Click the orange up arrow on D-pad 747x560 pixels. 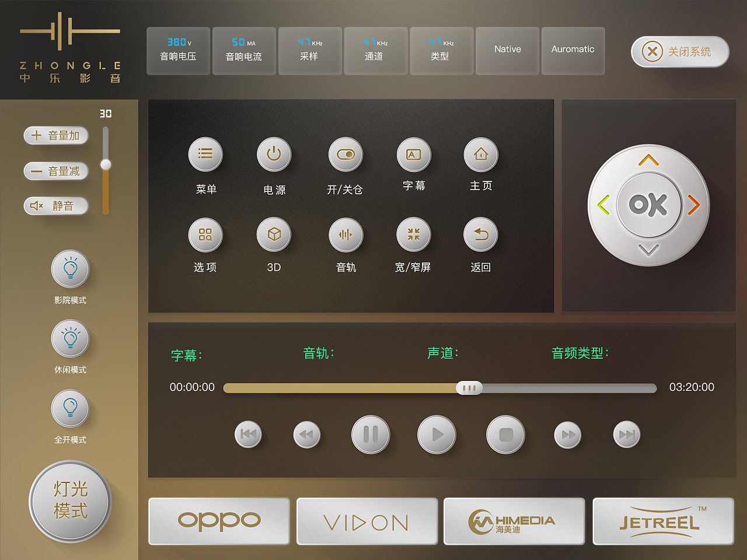pyautogui.click(x=648, y=160)
